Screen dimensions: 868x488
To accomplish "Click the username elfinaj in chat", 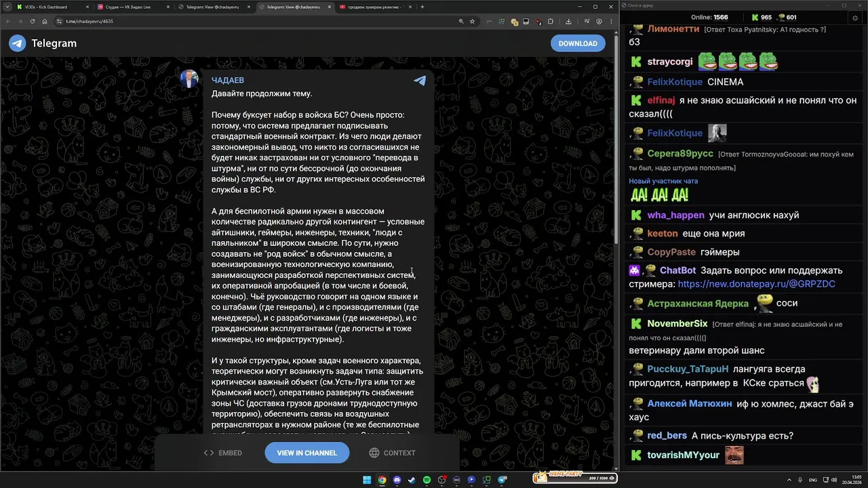I will [x=661, y=100].
